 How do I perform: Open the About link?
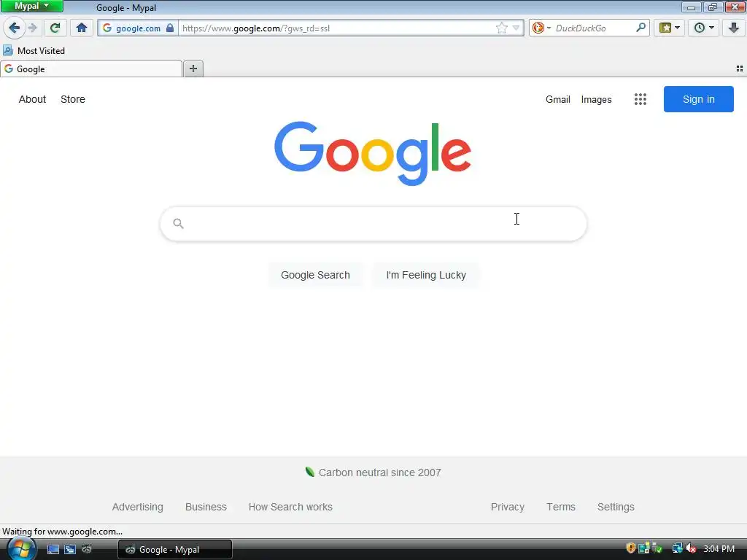click(x=32, y=99)
